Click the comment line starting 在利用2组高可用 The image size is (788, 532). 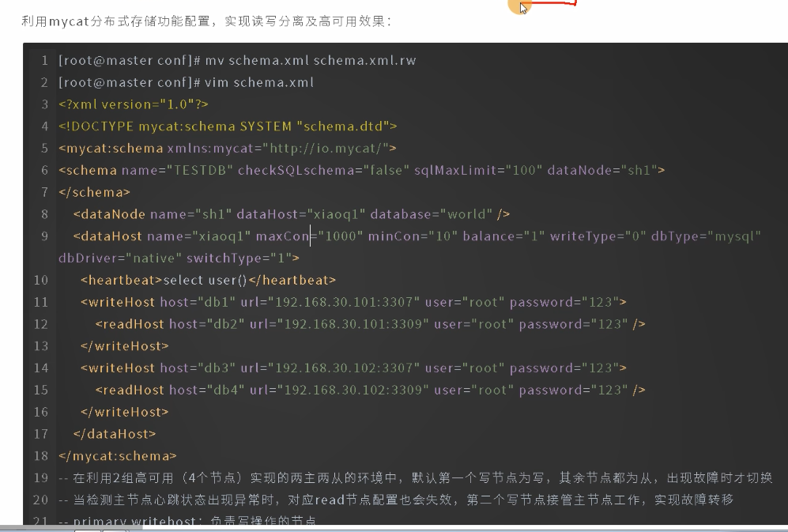[416, 477]
